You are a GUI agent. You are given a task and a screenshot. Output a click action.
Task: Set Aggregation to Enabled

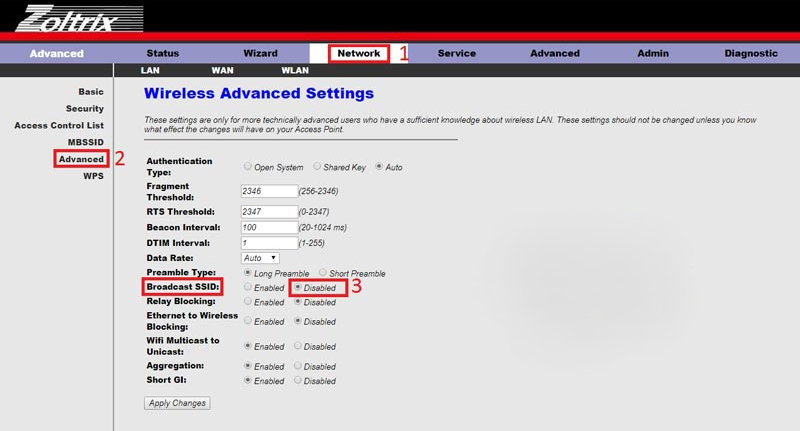click(247, 366)
